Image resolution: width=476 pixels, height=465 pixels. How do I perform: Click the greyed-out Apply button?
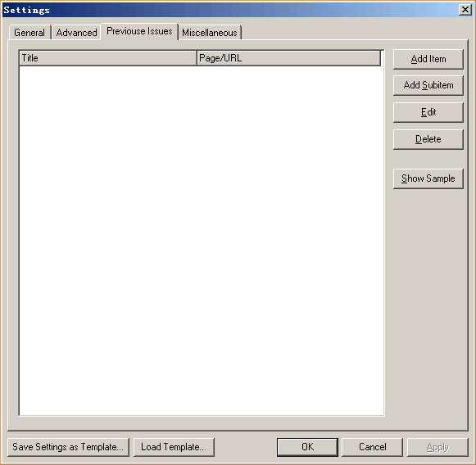(437, 447)
